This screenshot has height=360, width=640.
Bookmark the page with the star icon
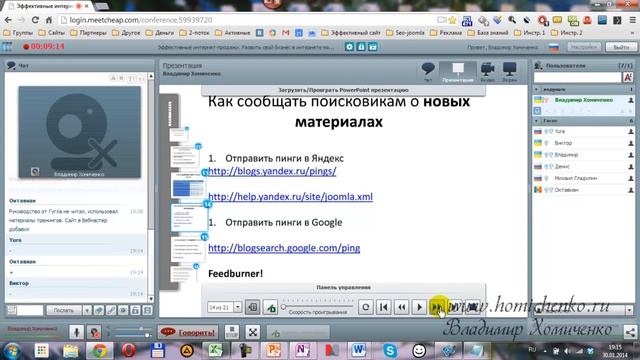(x=452, y=20)
